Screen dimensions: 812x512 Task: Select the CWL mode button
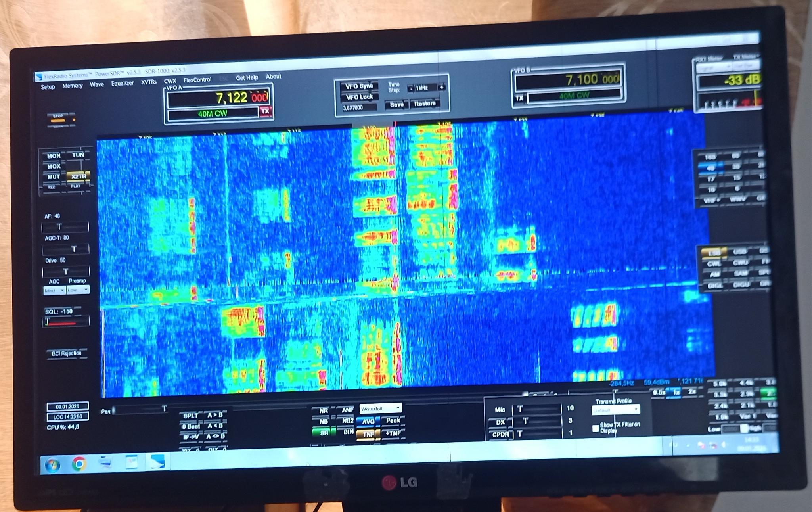point(714,264)
